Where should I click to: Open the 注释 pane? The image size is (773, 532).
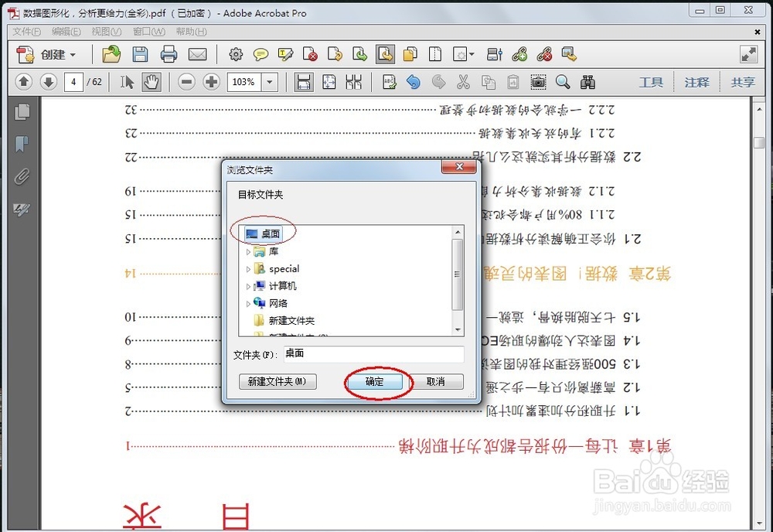pos(696,82)
